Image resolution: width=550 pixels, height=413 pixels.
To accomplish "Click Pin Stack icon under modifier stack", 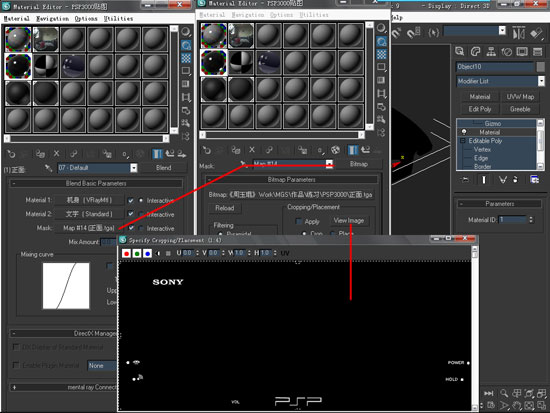I will pos(465,180).
